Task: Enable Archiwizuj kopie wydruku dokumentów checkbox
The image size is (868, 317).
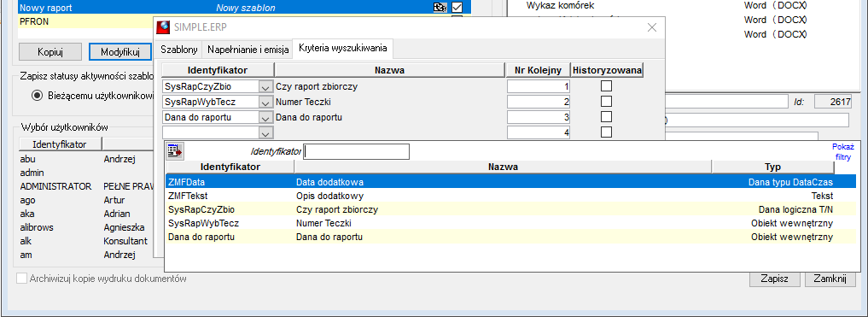Action: click(x=21, y=279)
